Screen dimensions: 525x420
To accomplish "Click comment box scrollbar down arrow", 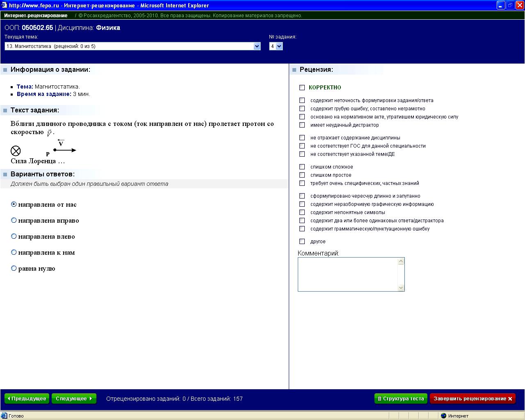I will click(x=401, y=288).
